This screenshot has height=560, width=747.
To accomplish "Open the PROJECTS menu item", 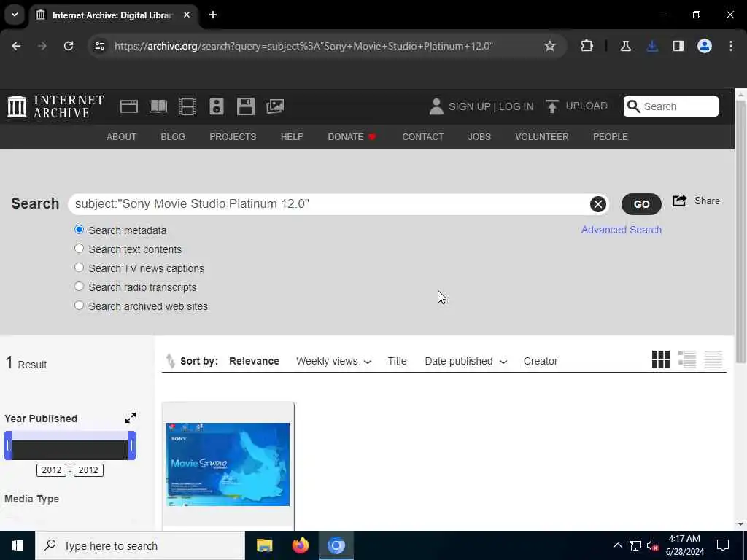I will point(233,136).
